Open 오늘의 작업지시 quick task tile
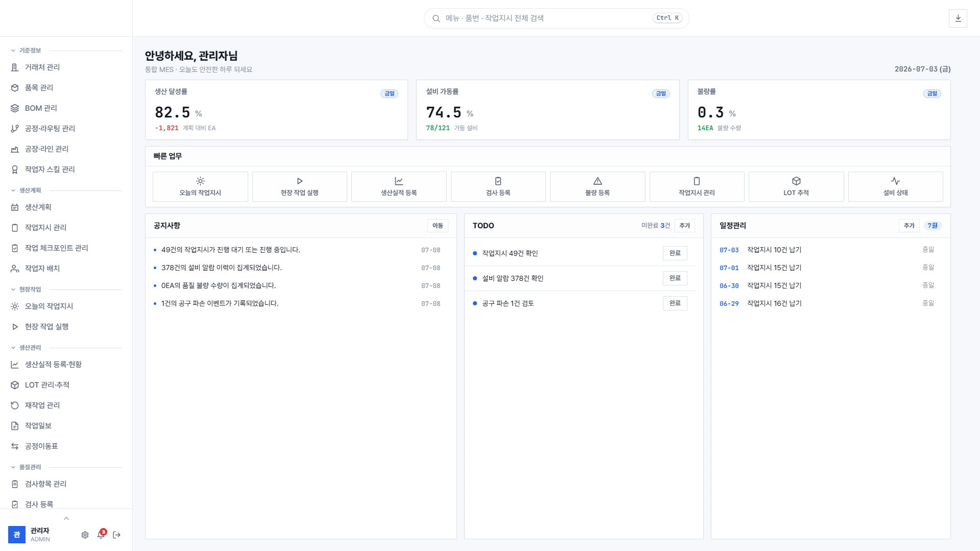 [x=200, y=186]
